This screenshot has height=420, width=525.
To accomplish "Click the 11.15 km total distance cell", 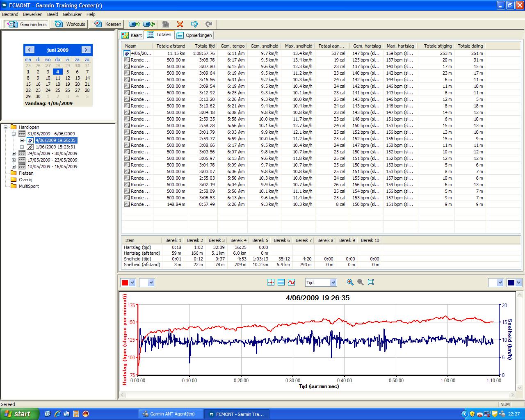I will point(171,53).
